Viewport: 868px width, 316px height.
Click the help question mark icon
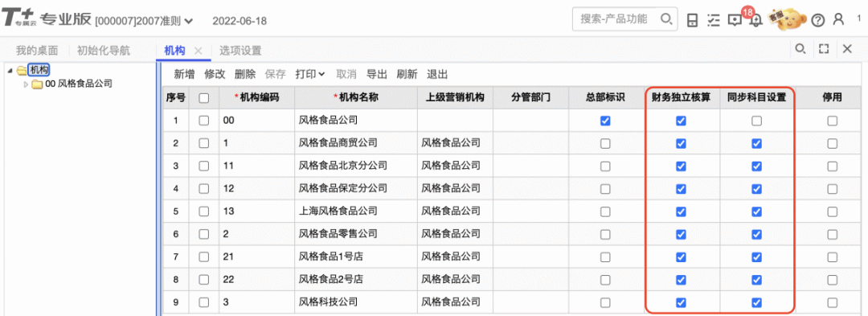coord(817,20)
